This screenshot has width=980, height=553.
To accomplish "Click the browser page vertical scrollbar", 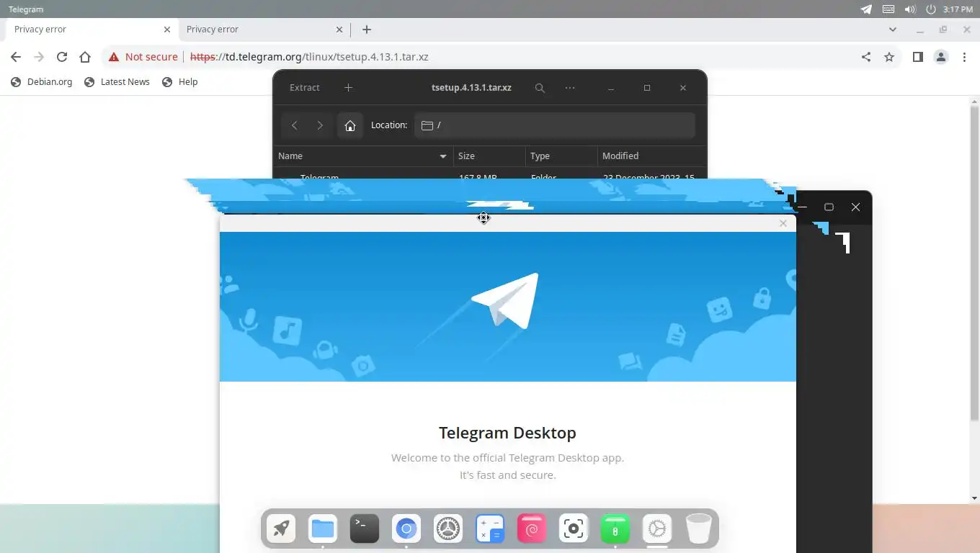I will 974,263.
